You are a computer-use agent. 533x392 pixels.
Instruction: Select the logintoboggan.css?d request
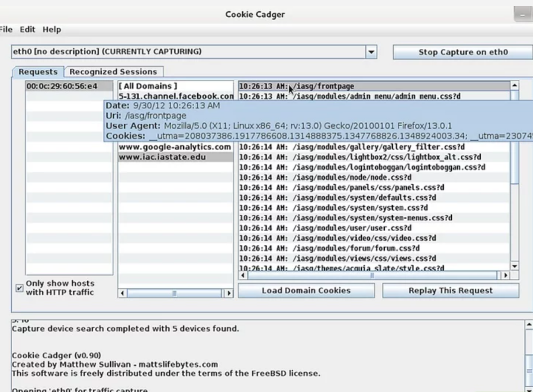tap(374, 167)
